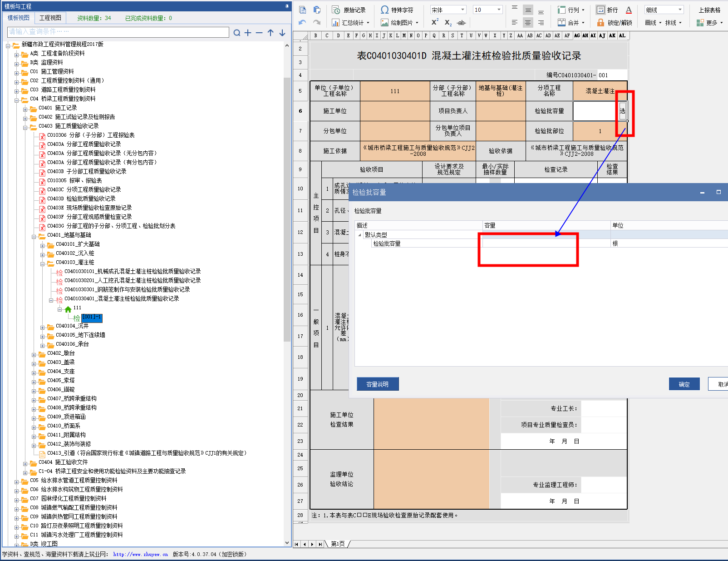728x561 pixels.
Task: Click the copy icon in toolbar
Action: pos(303,10)
